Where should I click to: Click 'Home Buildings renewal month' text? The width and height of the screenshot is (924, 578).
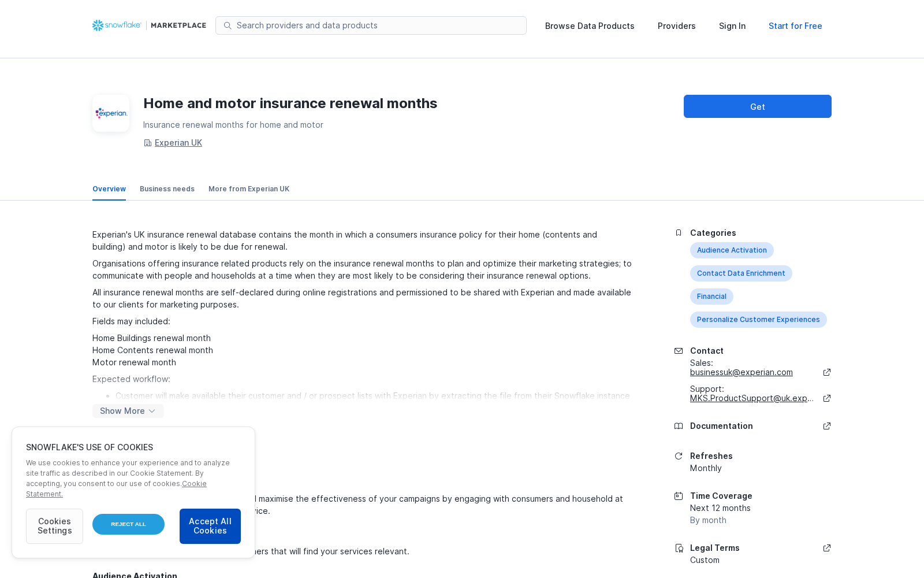tap(151, 338)
